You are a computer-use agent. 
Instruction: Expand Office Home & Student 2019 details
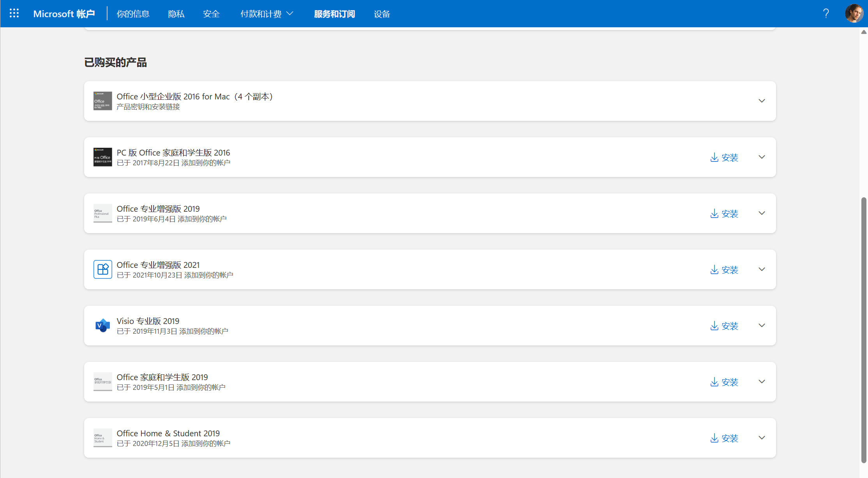[x=762, y=438]
